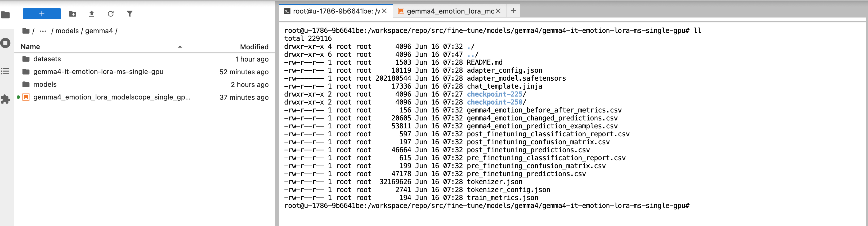Click 'total 229116' terminal line
The image size is (868, 226).
click(308, 38)
